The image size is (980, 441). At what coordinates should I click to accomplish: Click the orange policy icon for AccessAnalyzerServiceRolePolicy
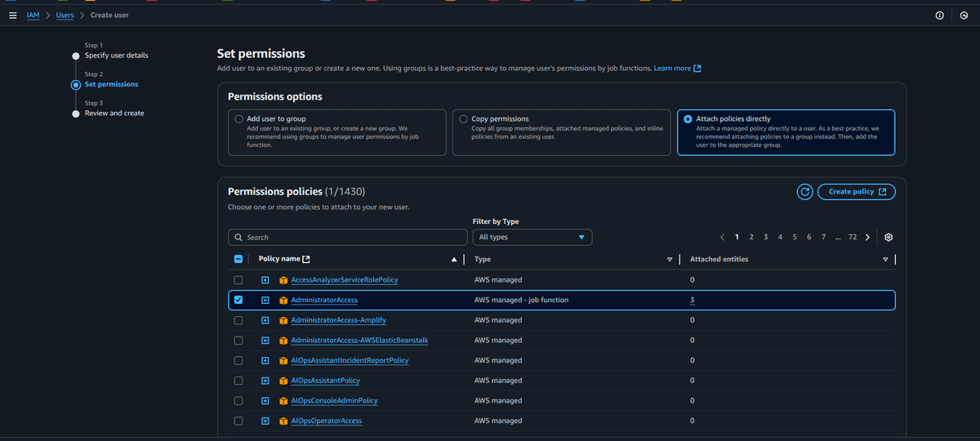283,280
